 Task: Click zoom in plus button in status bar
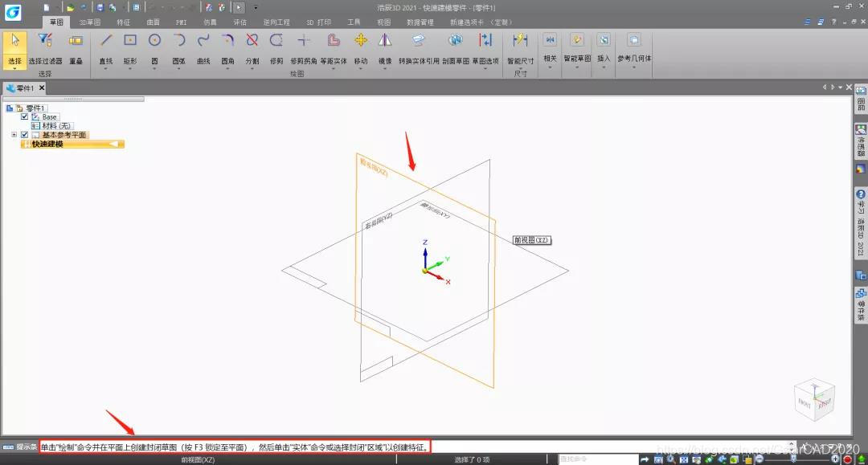[835, 459]
